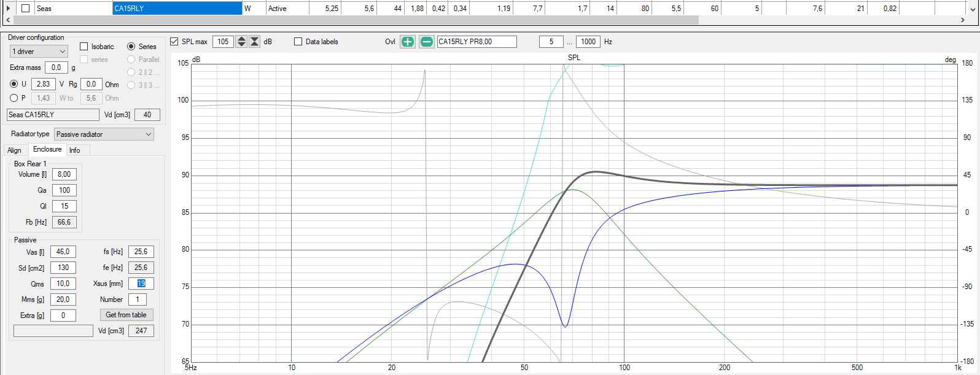Screen dimensions: 980x375
Task: Click the '0,82' cell in the table row
Action: [x=883, y=9]
